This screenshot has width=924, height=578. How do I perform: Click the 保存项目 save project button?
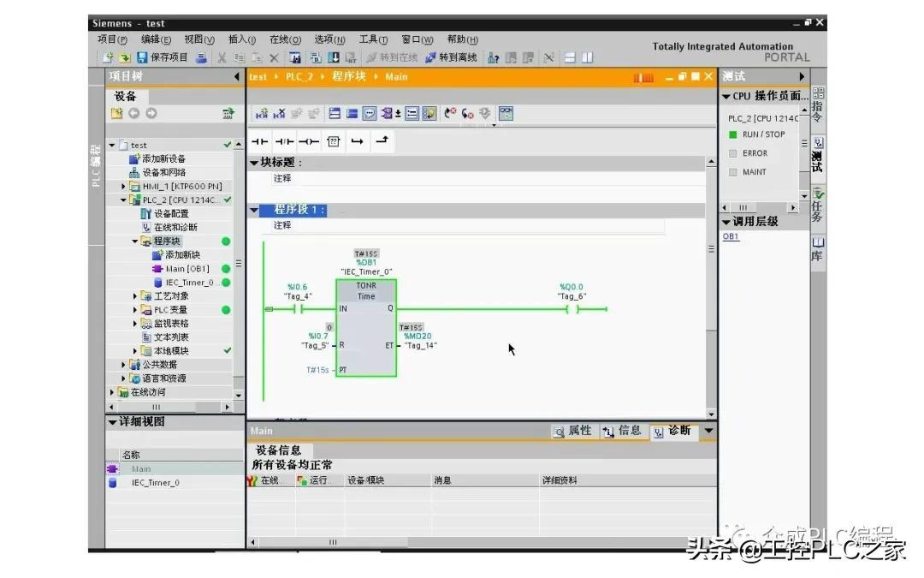pyautogui.click(x=162, y=57)
